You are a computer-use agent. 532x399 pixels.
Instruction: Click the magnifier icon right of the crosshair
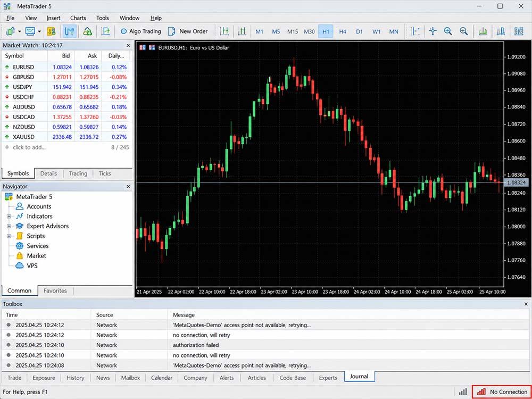(448, 31)
